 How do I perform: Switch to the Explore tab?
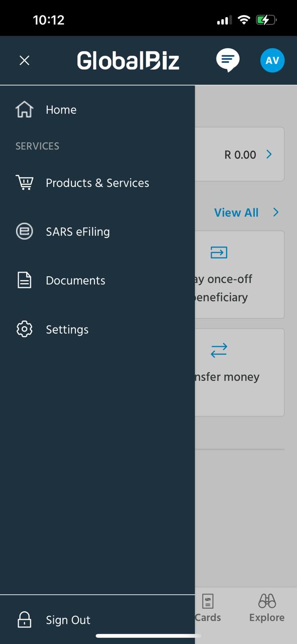267,608
